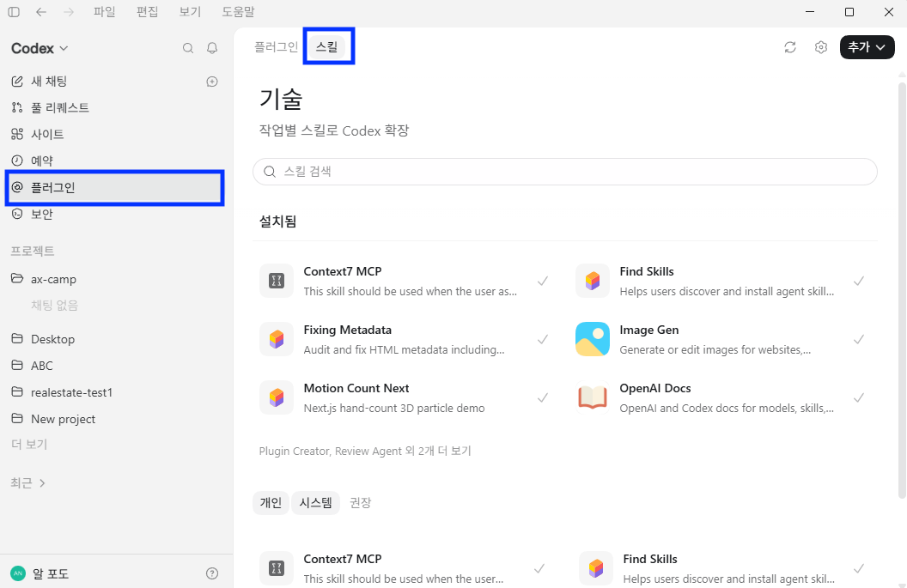907x588 pixels.
Task: Select the 스킬 tab
Action: click(327, 47)
